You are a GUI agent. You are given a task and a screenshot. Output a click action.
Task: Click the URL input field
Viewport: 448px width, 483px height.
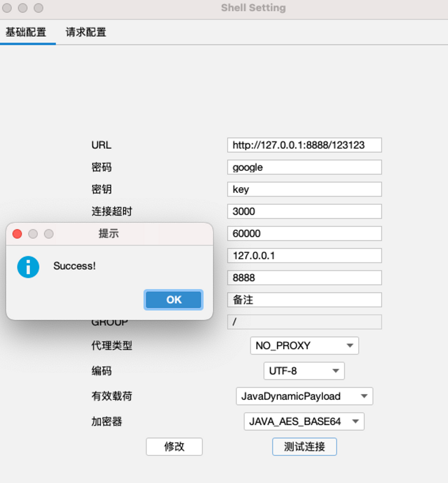coord(304,145)
